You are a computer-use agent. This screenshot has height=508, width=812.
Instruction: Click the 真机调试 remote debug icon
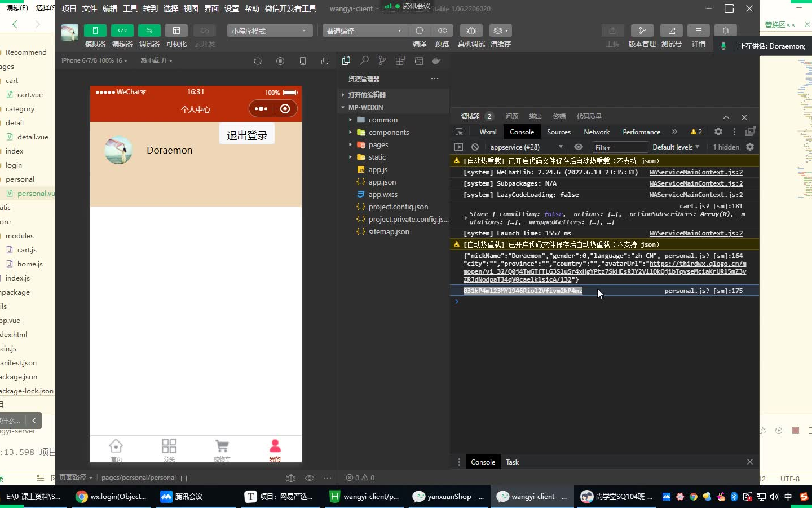471,30
